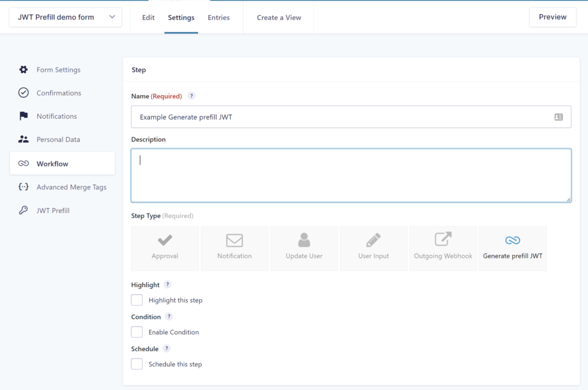
Task: Select the Approval step type
Action: [x=165, y=248]
